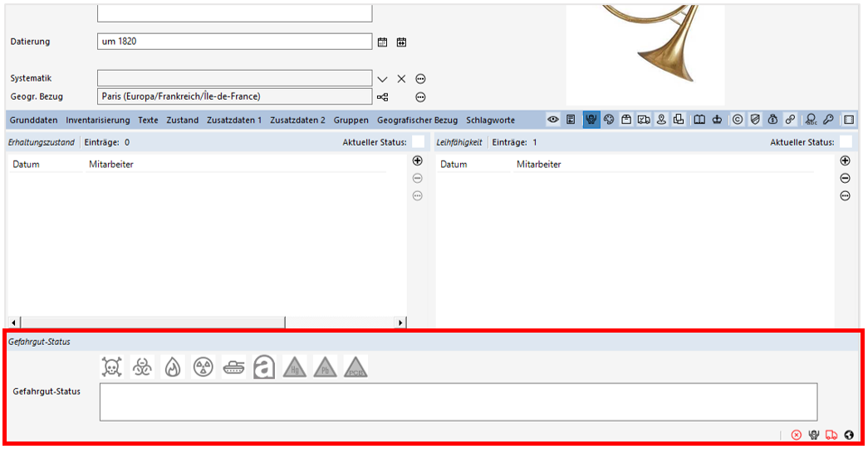The width and height of the screenshot is (868, 449).
Task: Click the Gefahrgut-Status text field
Action: (x=458, y=402)
